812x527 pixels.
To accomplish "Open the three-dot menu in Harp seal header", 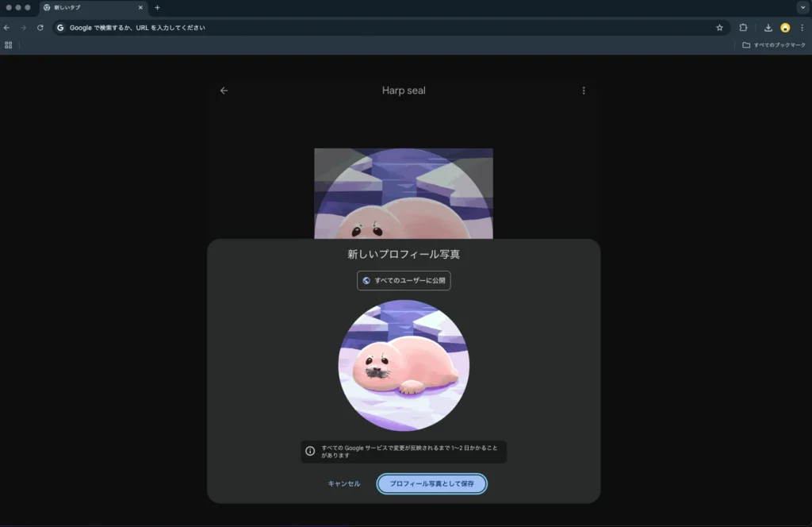I will 584,90.
